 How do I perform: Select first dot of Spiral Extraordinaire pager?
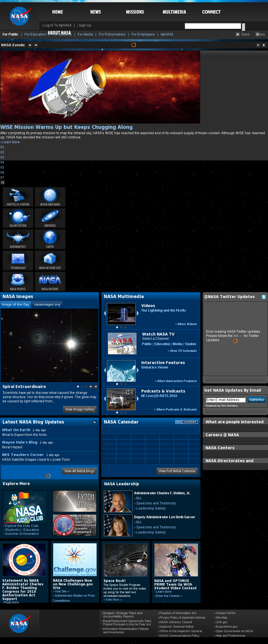pyautogui.click(x=78, y=387)
